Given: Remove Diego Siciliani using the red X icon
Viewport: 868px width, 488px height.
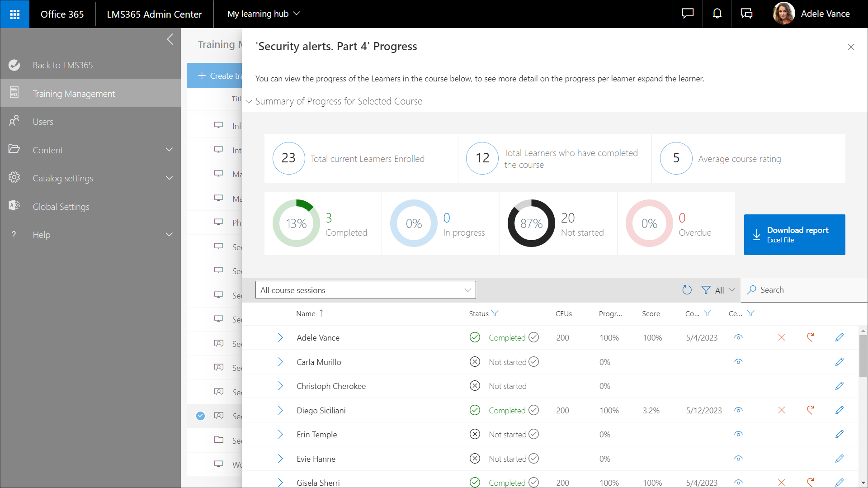Looking at the screenshot, I should (x=781, y=410).
